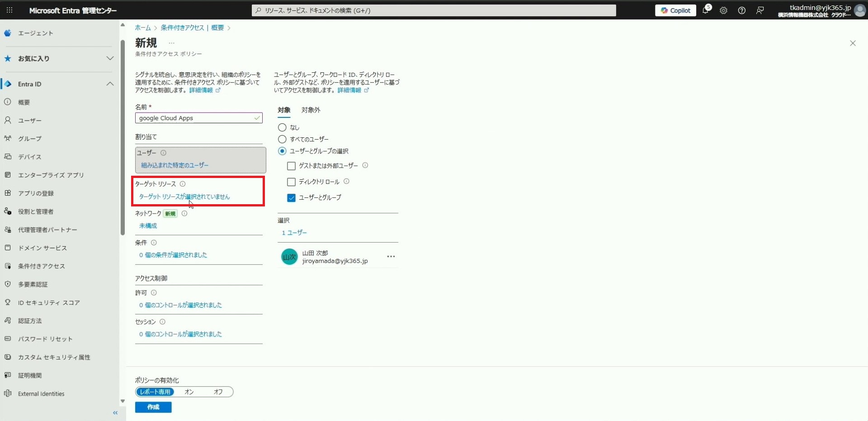Open the notifications bell icon
The height and width of the screenshot is (421, 868).
pyautogui.click(x=705, y=10)
